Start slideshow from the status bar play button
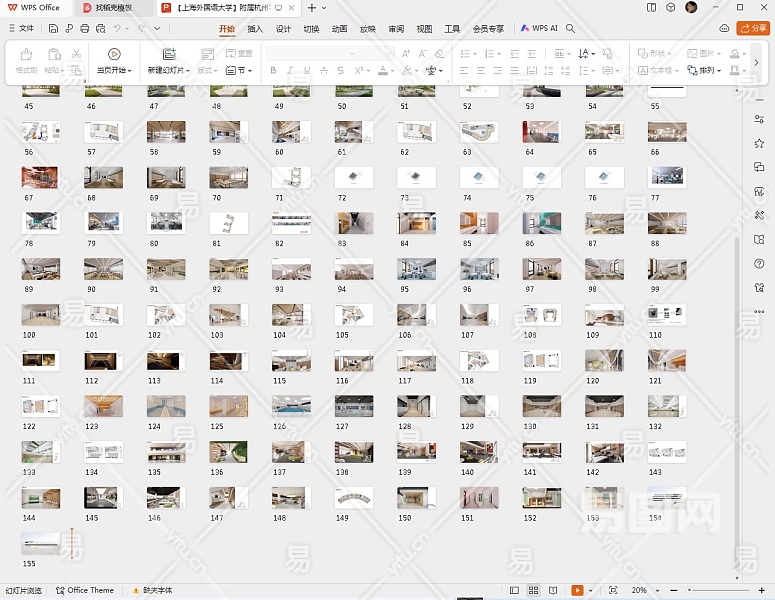This screenshot has width=775, height=600. point(577,591)
